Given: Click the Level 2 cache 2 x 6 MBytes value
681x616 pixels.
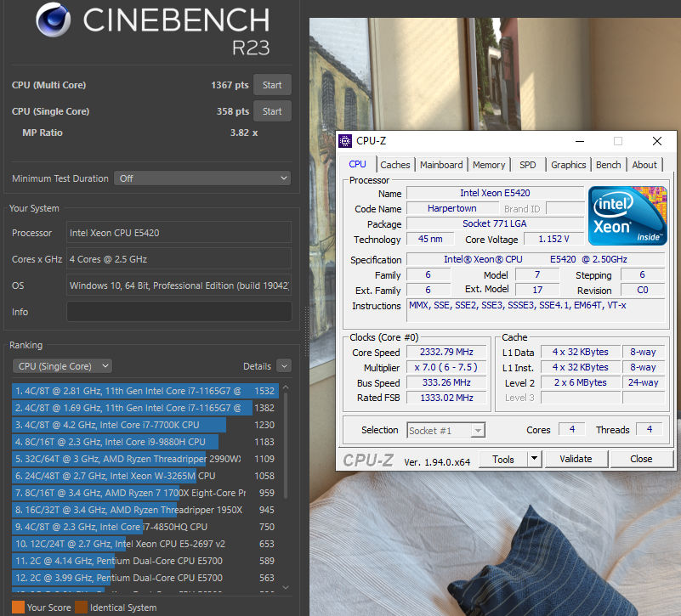Looking at the screenshot, I should [580, 382].
